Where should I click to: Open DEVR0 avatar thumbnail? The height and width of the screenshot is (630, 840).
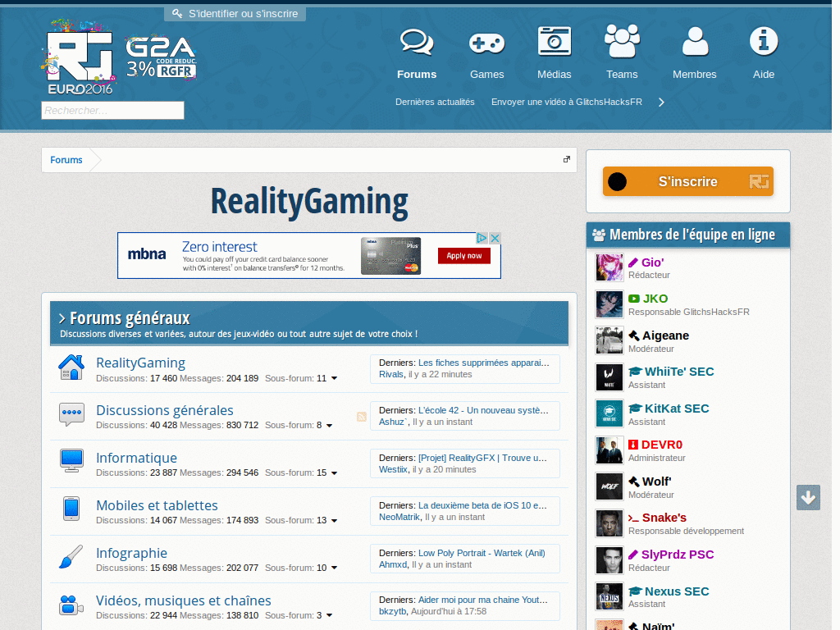tap(609, 450)
